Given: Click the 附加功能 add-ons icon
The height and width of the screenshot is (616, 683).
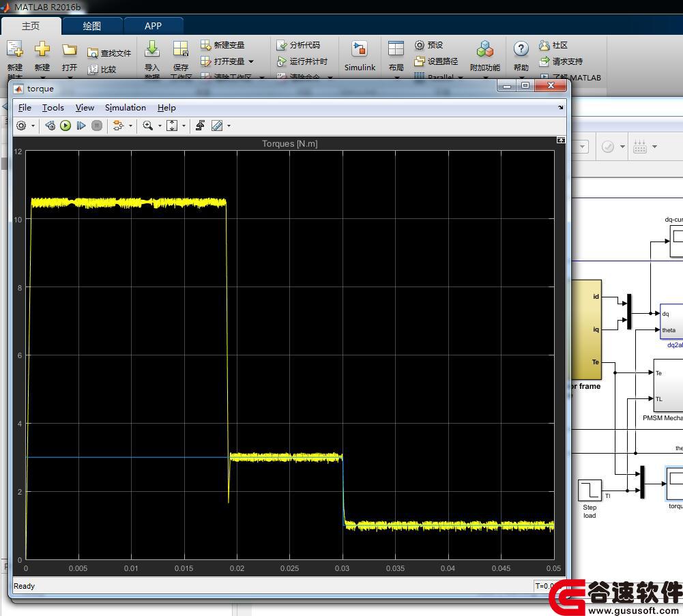Looking at the screenshot, I should pos(485,49).
